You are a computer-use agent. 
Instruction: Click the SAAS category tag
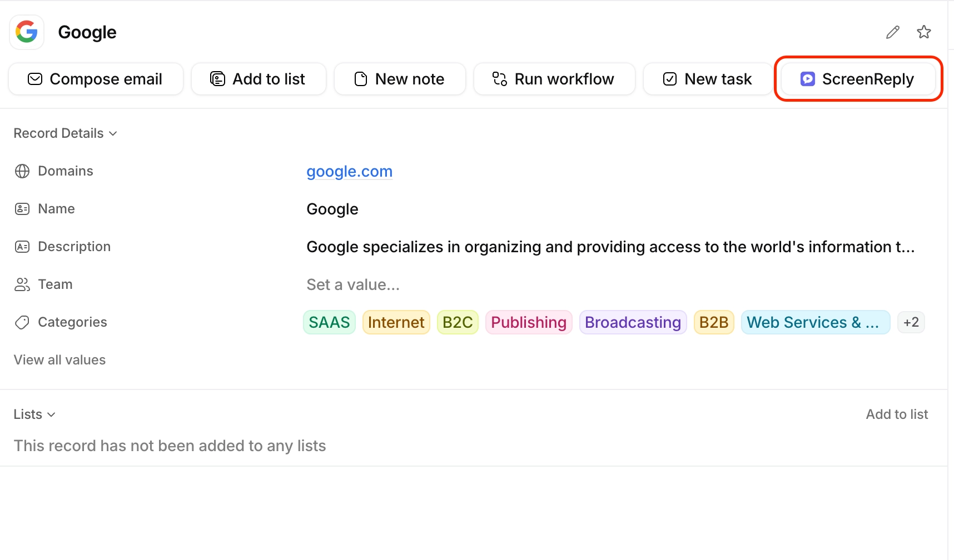pyautogui.click(x=329, y=322)
